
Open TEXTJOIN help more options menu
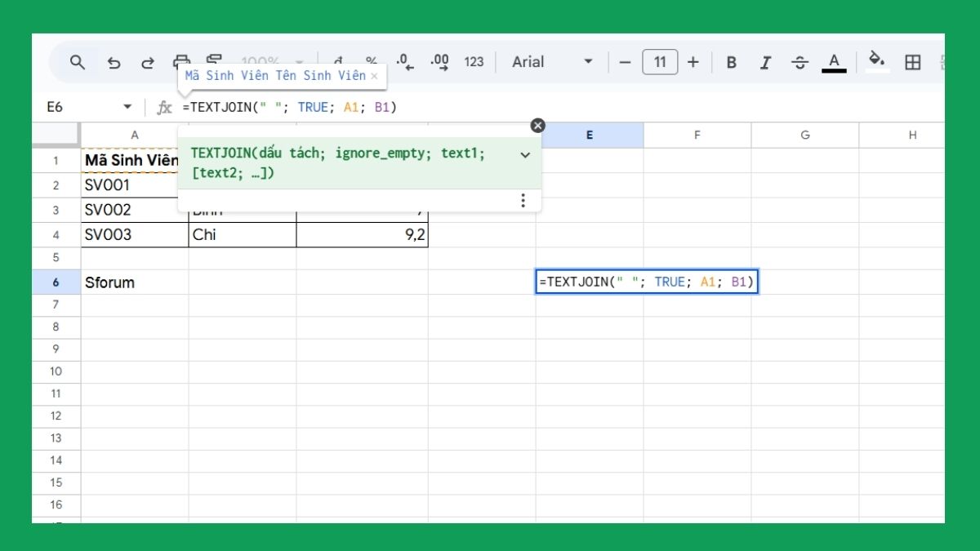click(523, 200)
